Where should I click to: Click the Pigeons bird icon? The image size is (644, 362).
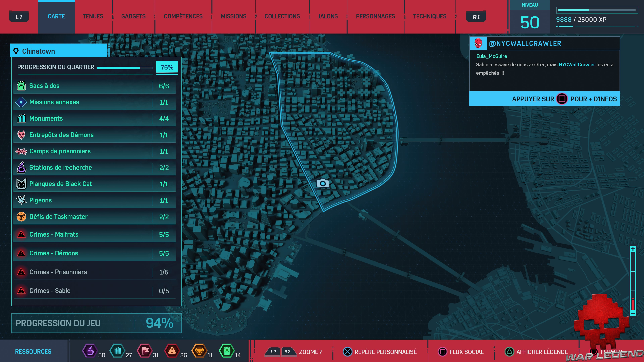(21, 200)
